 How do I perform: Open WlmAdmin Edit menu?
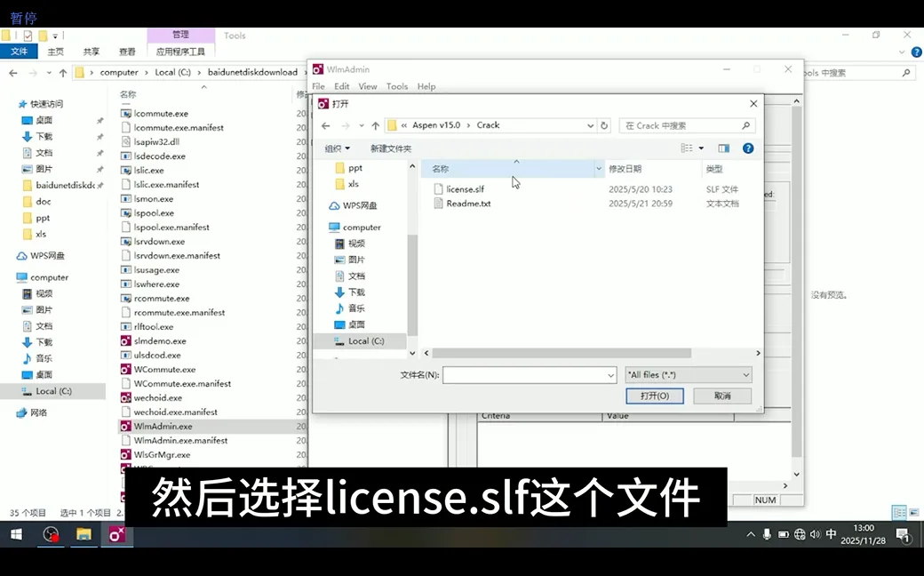pos(342,86)
